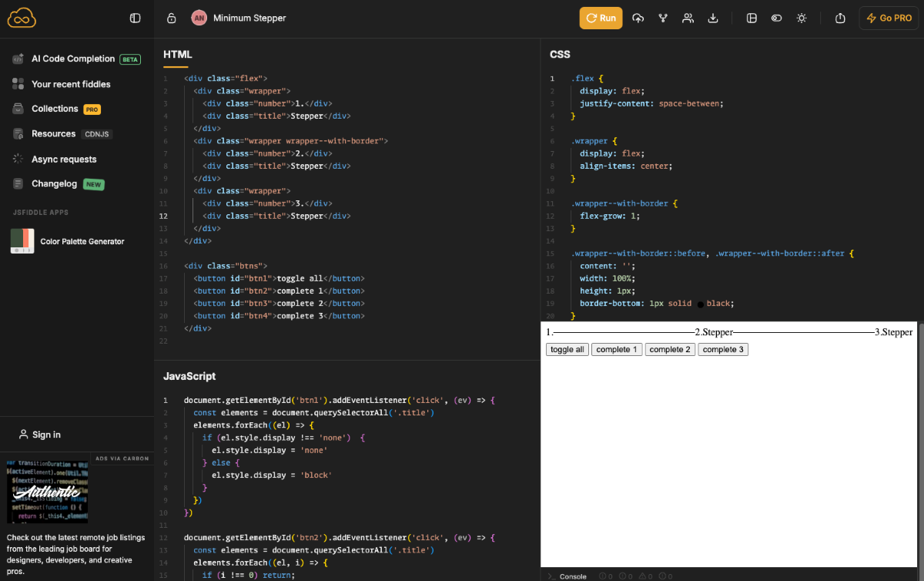Switch to light theme with the sun icon
The height and width of the screenshot is (581, 924).
[x=801, y=18]
